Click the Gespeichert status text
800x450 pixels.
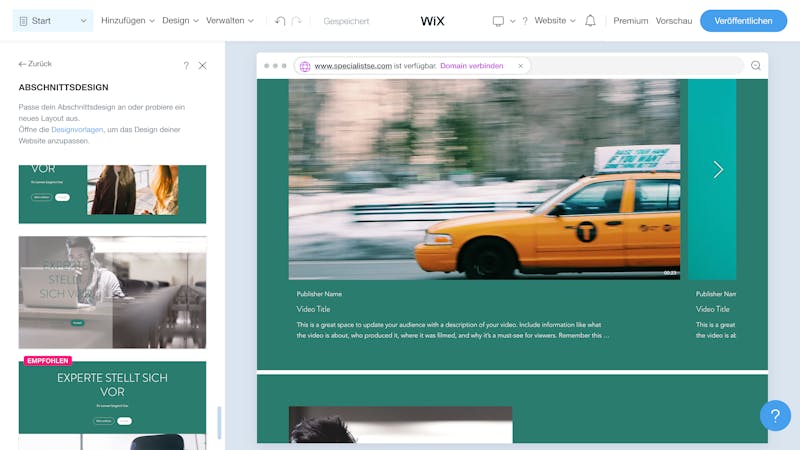pos(346,21)
